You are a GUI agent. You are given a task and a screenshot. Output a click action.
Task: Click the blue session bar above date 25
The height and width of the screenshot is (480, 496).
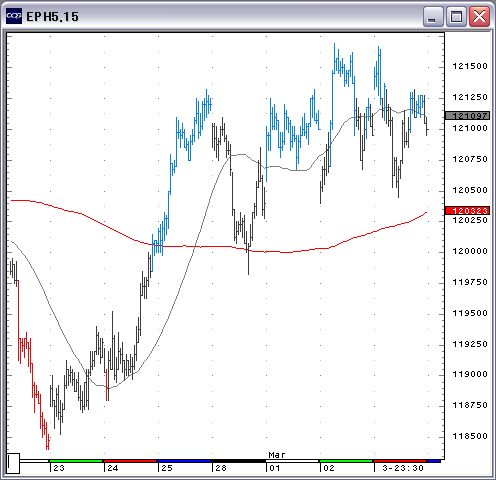tap(184, 461)
